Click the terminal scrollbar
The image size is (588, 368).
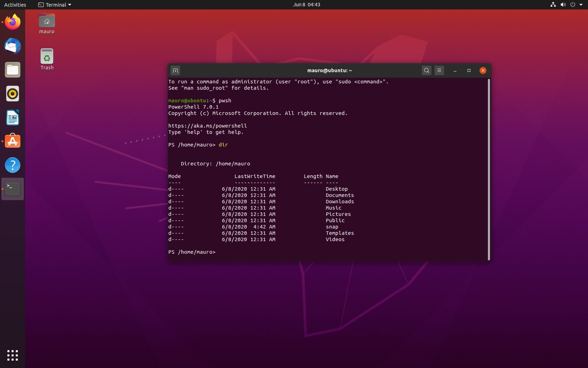(489, 168)
